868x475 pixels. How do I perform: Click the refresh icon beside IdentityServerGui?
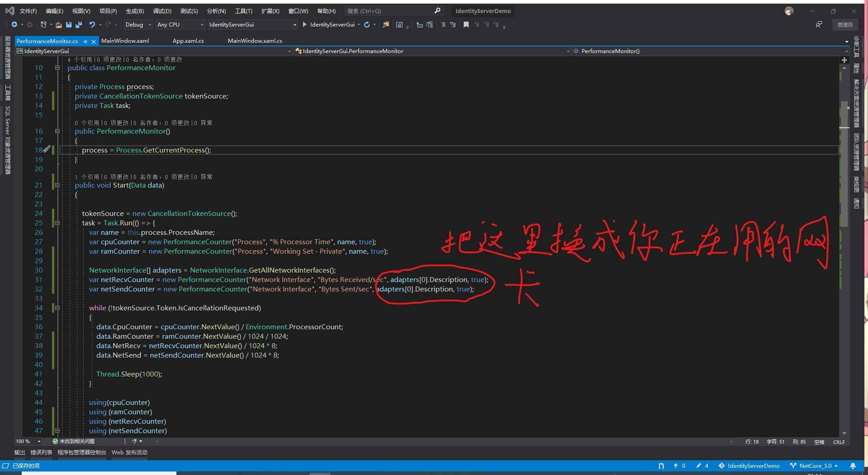coord(367,25)
